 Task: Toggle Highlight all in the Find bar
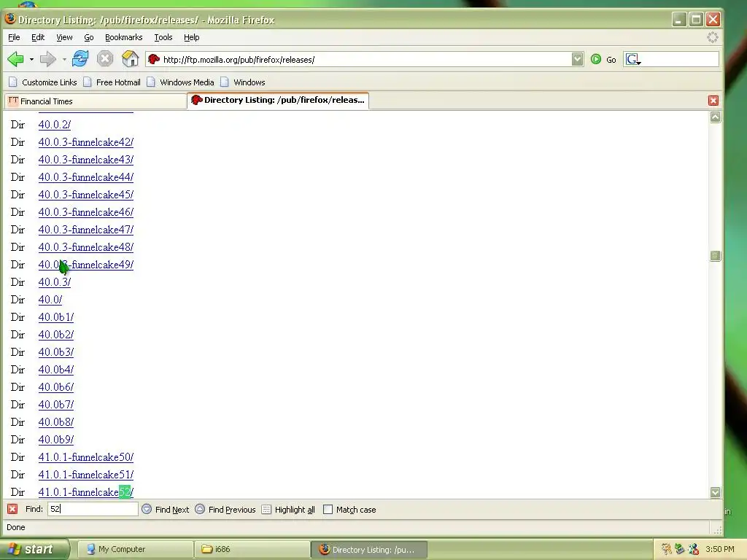[288, 510]
